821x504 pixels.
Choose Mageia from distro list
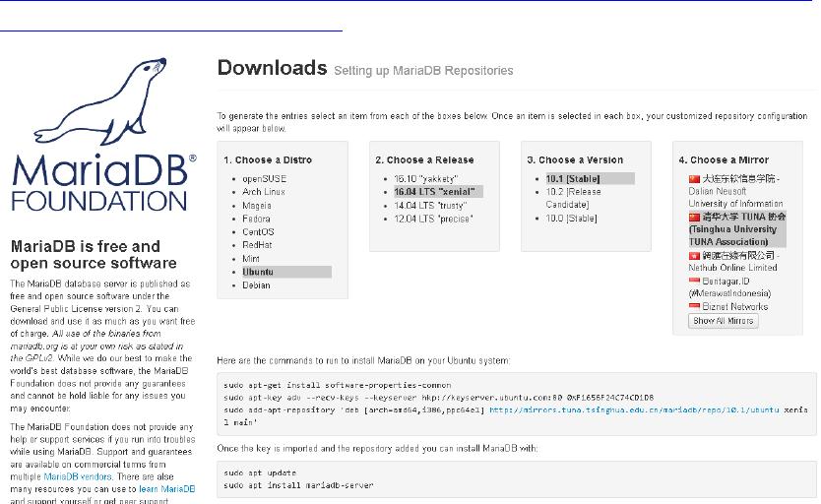pyautogui.click(x=257, y=206)
